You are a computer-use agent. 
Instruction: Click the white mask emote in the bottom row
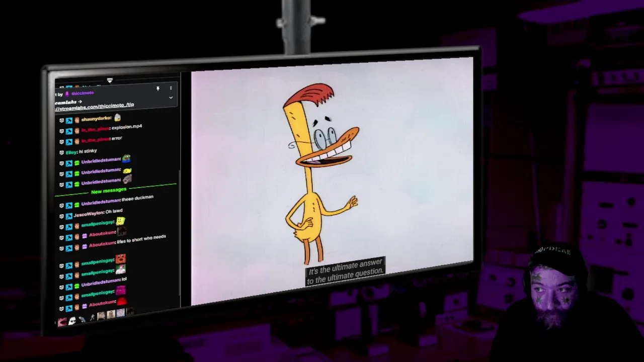coord(72,321)
